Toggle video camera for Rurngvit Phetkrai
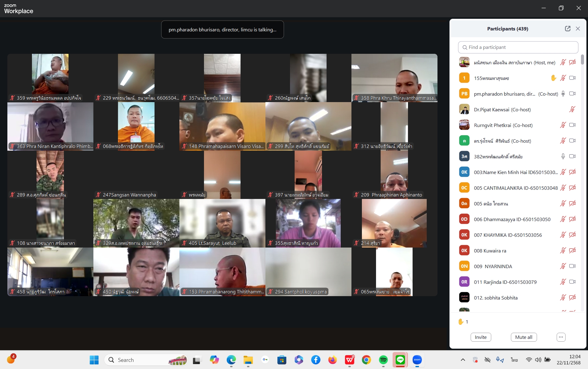The image size is (588, 369). pyautogui.click(x=572, y=125)
